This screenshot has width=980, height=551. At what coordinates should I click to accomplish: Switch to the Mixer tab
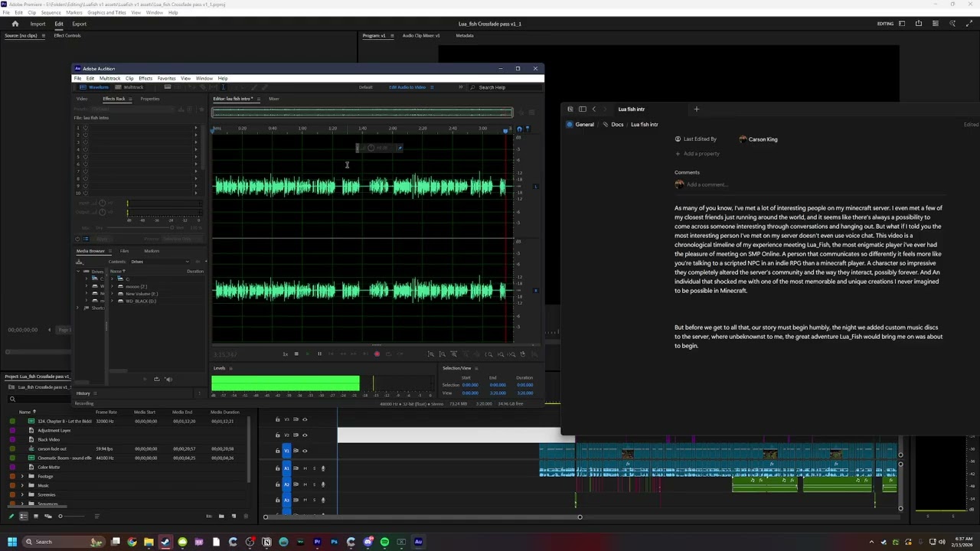pyautogui.click(x=273, y=99)
